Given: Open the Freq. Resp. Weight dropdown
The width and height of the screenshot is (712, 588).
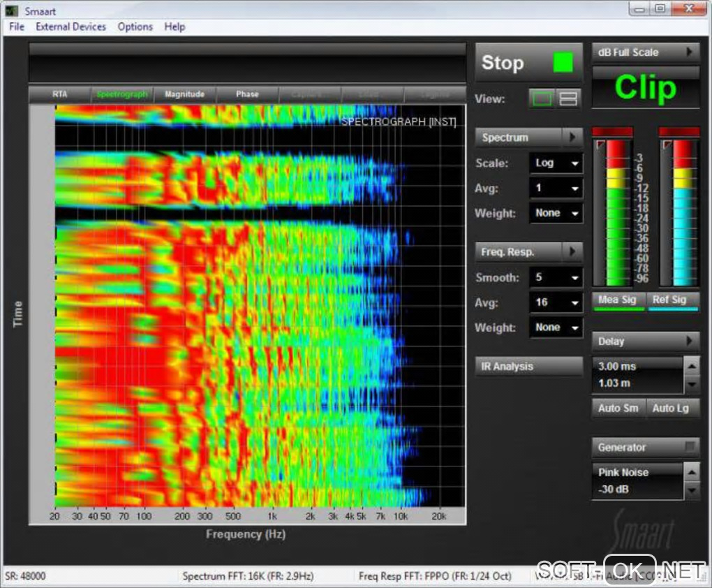Looking at the screenshot, I should 556,328.
